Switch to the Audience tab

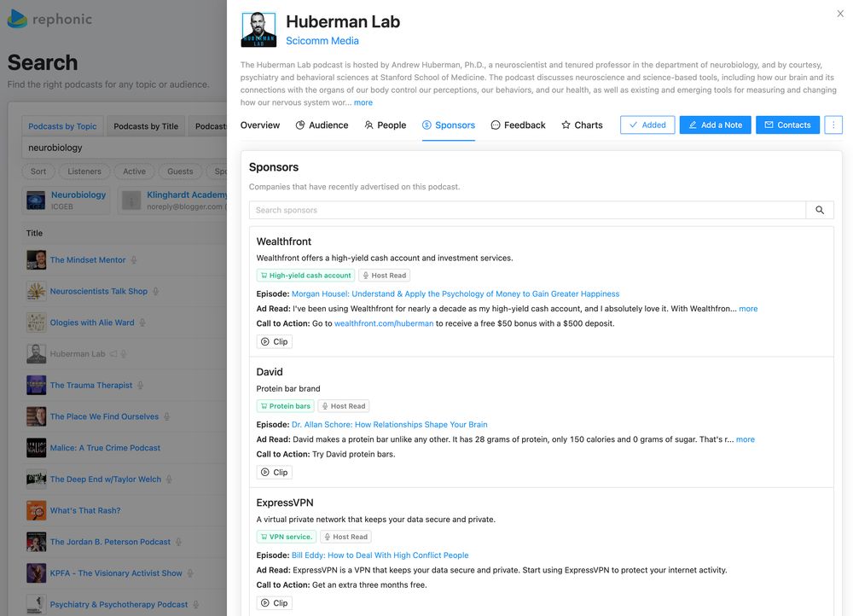pos(322,125)
